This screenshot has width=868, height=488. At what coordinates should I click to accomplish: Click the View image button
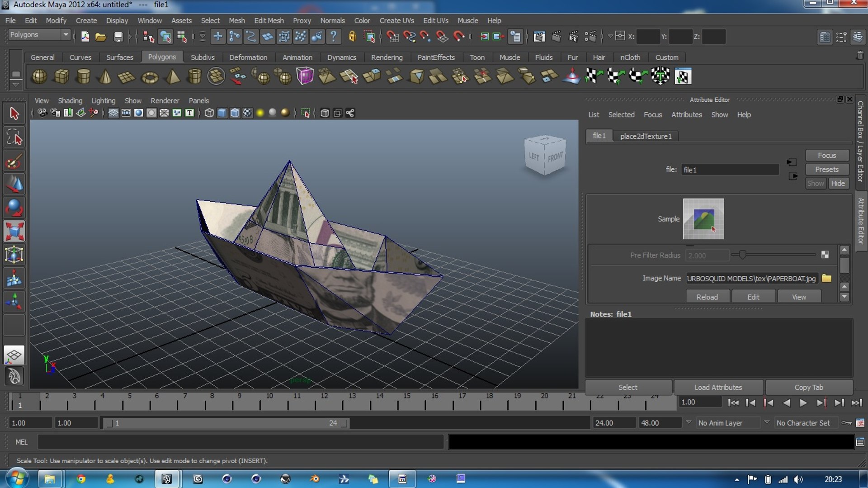tap(799, 297)
